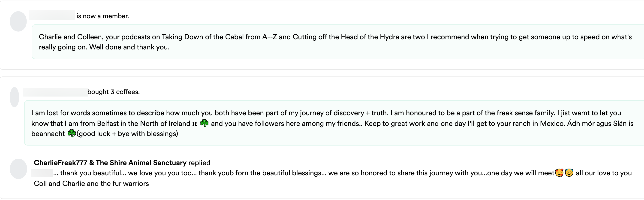644x200 pixels.
Task: Click CharlieFreak777's reply avatar
Action: pyautogui.click(x=18, y=169)
